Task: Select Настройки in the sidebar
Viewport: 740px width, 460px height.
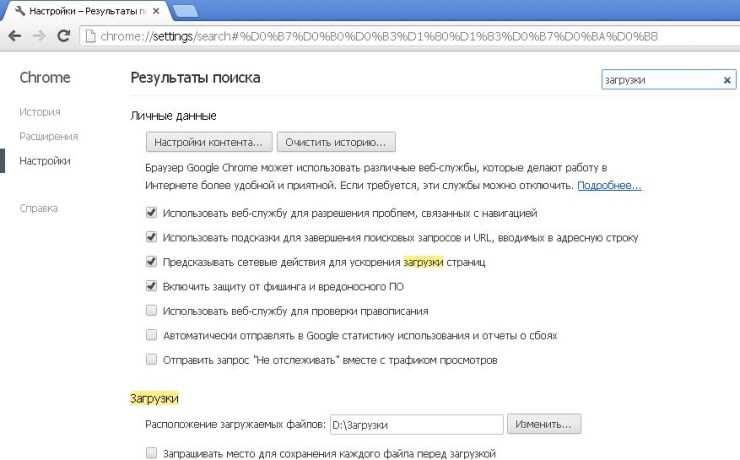Action: pyautogui.click(x=45, y=161)
